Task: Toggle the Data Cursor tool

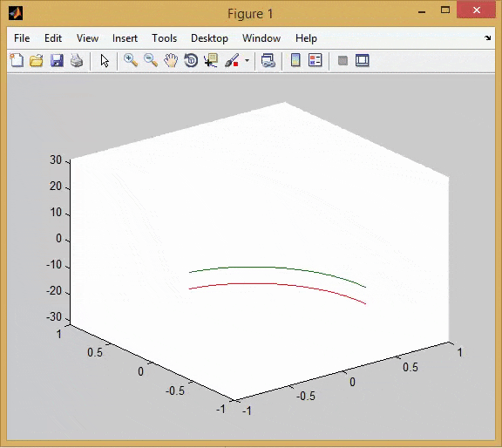Action: (x=211, y=60)
